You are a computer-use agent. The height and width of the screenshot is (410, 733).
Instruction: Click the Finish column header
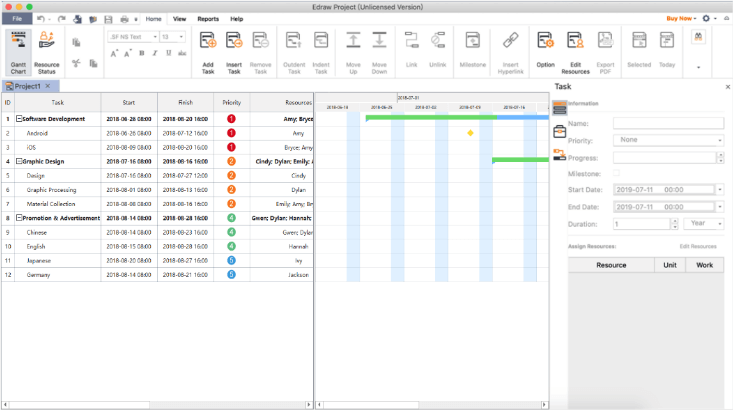pos(186,102)
